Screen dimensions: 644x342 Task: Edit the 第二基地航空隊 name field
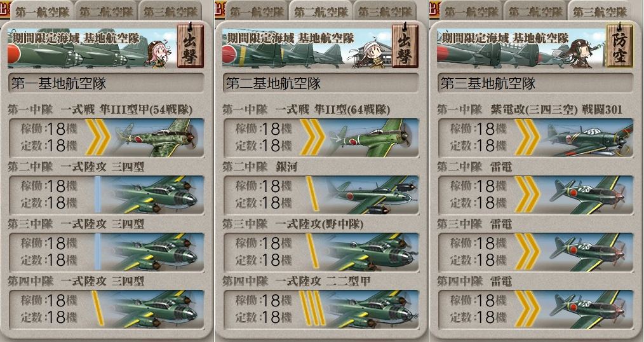321,83
